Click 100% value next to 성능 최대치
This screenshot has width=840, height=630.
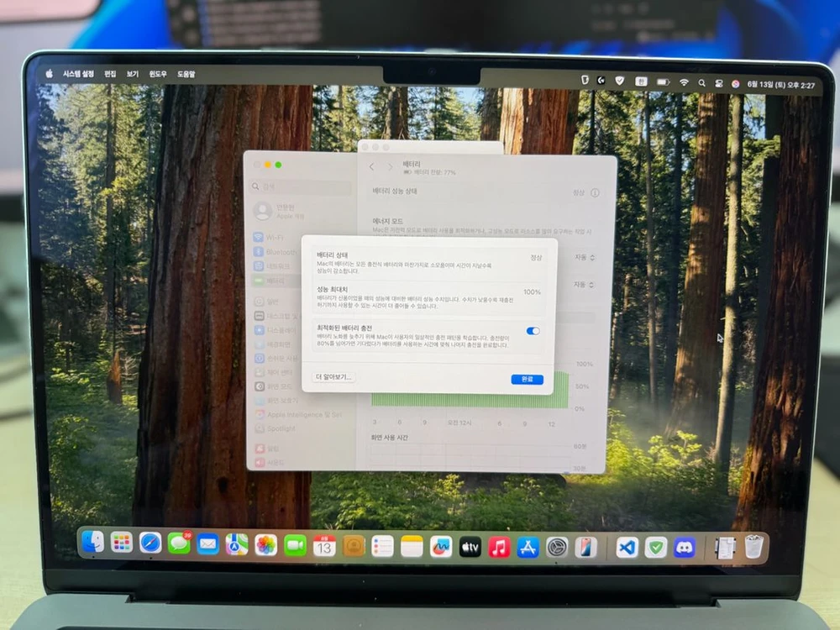pos(532,292)
